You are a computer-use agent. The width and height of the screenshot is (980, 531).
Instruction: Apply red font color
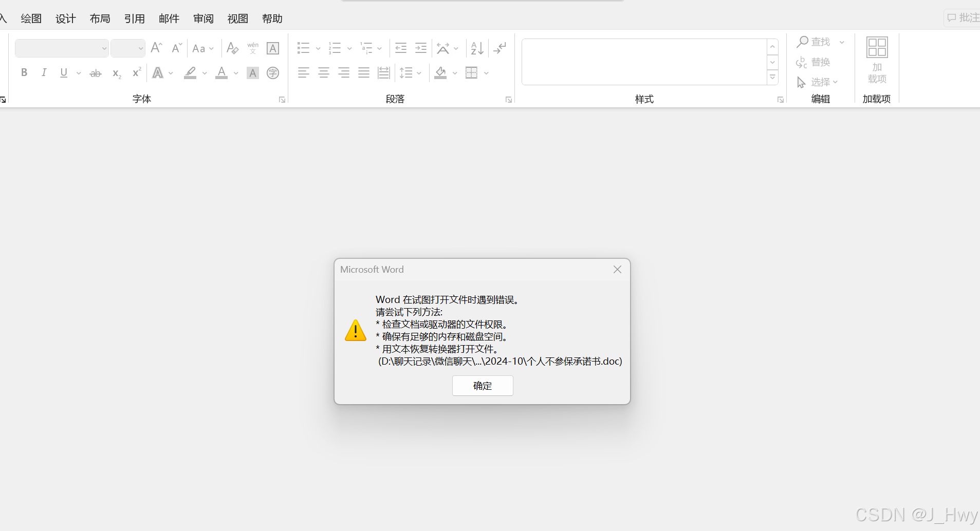pos(221,73)
